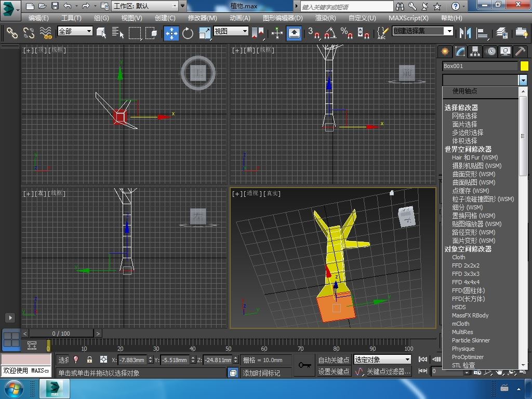Open the 选定对象 key target dropdown

(x=382, y=360)
